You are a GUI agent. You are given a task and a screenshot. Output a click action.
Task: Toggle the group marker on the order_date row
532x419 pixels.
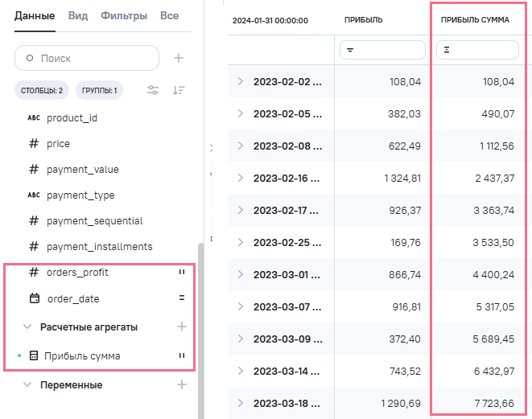click(x=182, y=298)
